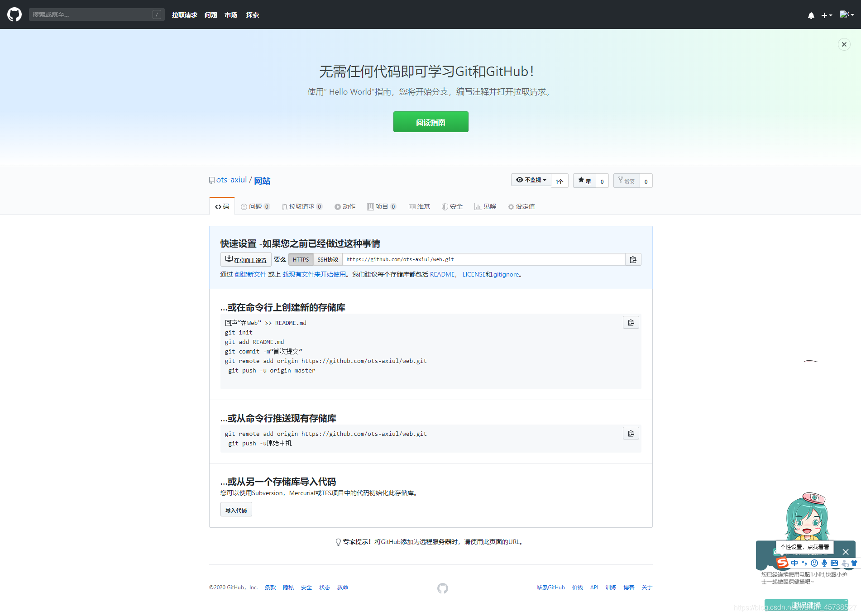
Task: Open footer 隐私 link
Action: 288,587
